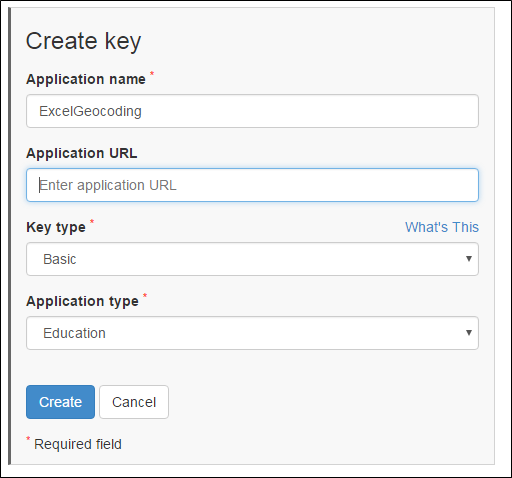The height and width of the screenshot is (478, 512).
Task: Select the Education value text
Action: (x=74, y=333)
